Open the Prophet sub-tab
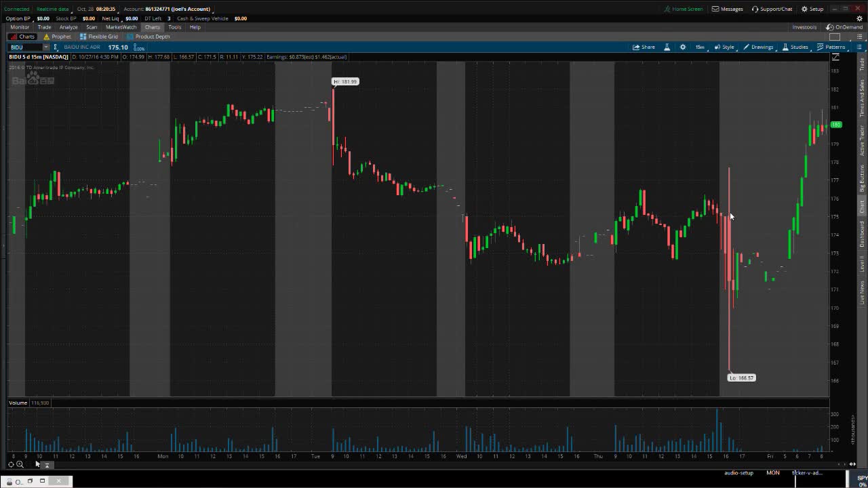 57,37
